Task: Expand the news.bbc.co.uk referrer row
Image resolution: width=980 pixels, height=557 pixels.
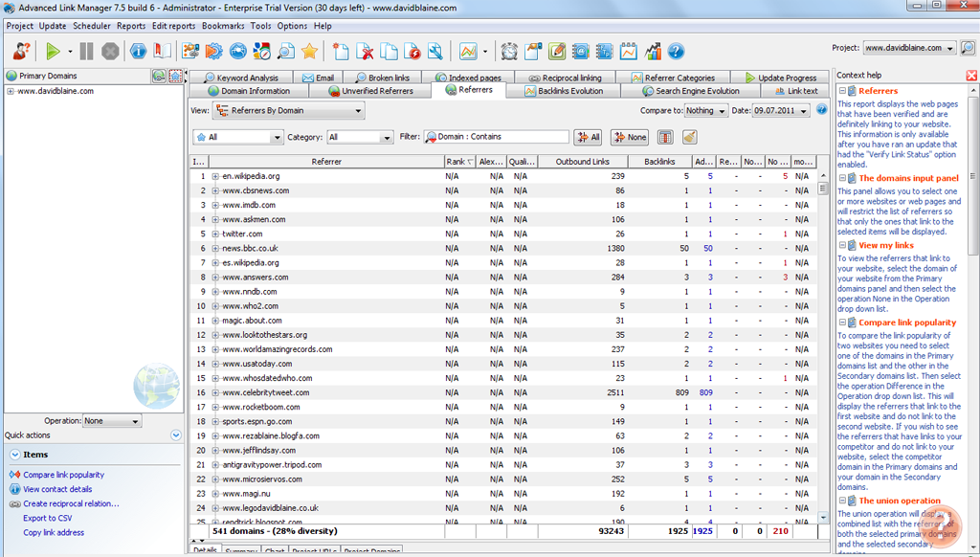Action: pos(215,248)
